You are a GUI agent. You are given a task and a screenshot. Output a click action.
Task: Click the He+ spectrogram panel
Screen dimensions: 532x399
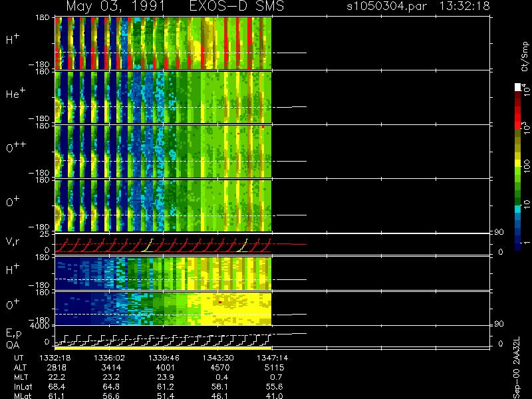163,97
